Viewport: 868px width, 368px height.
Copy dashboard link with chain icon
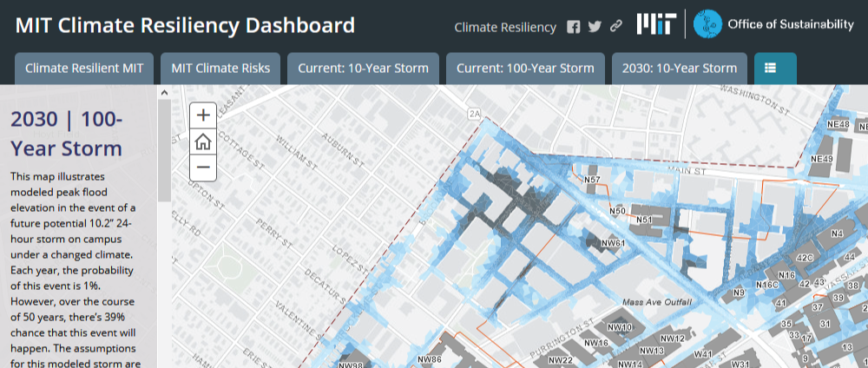(616, 27)
